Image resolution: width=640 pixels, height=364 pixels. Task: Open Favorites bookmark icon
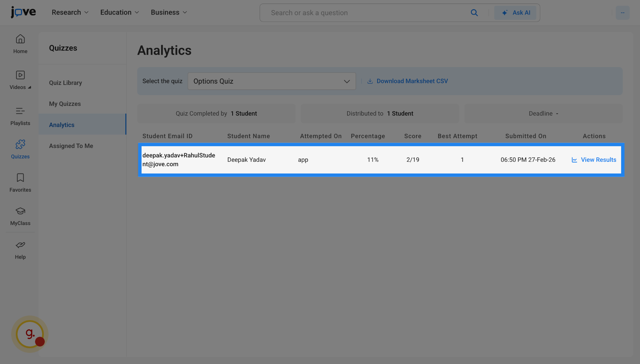click(x=20, y=178)
